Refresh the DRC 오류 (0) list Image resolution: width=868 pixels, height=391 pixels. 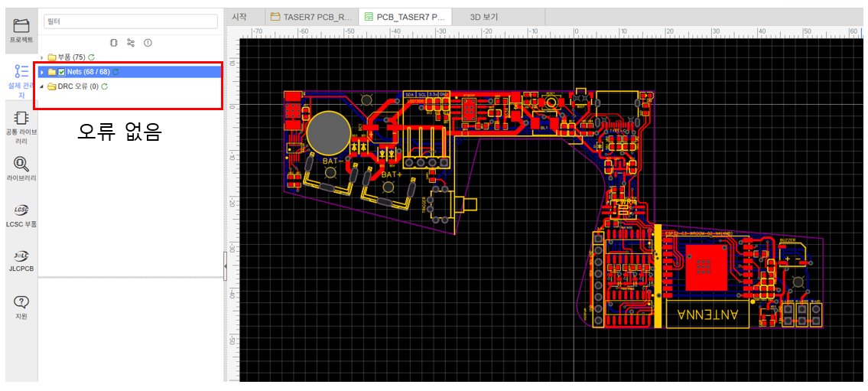[105, 86]
